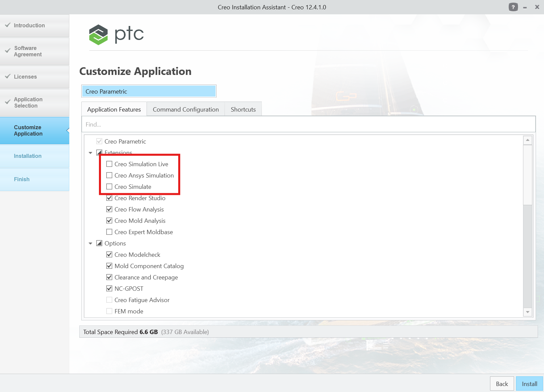The width and height of the screenshot is (544, 392).
Task: Disable Creo Flow Analysis
Action: click(109, 209)
